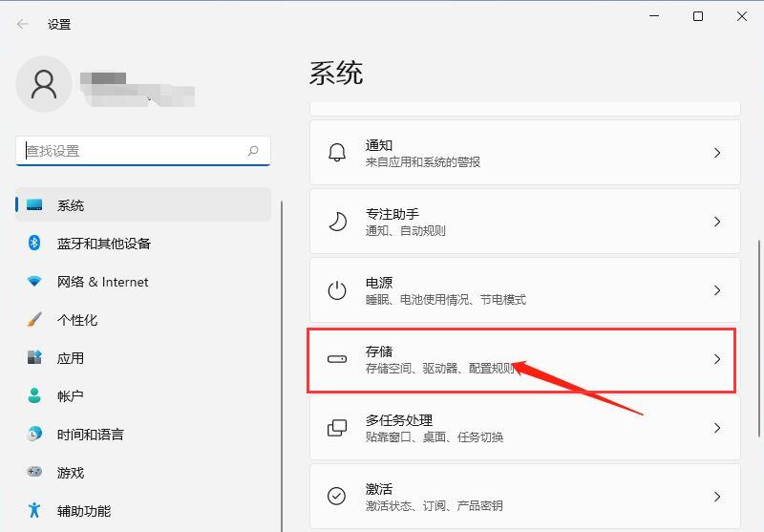764x532 pixels.
Task: Click the main panel vertical scrollbar
Action: coord(759,339)
